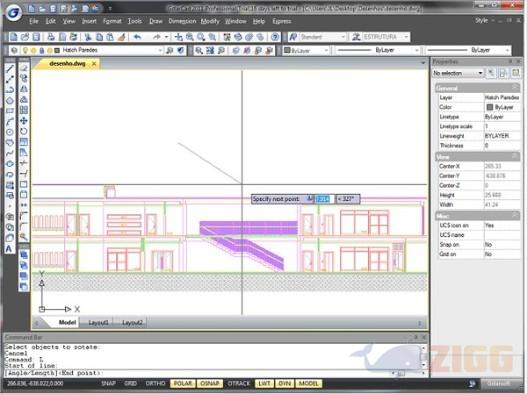Click the Print icon

click(51, 37)
